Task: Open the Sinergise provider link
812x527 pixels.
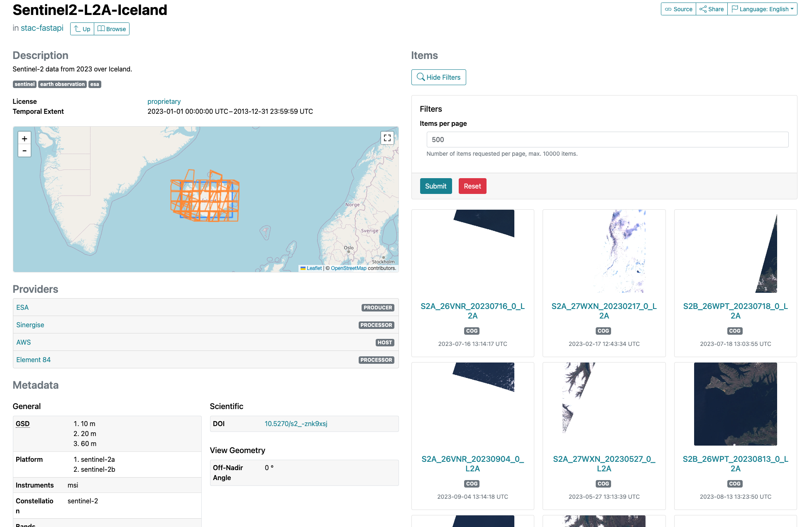Action: (x=30, y=325)
